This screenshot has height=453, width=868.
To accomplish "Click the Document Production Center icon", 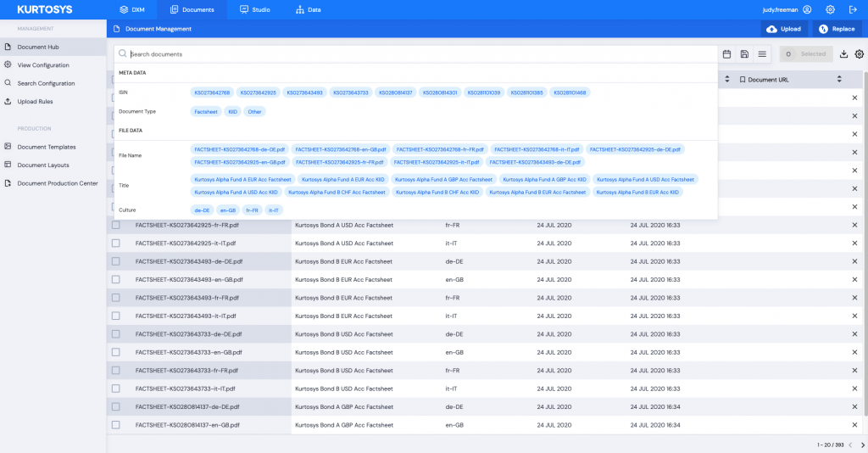I will coord(8,182).
